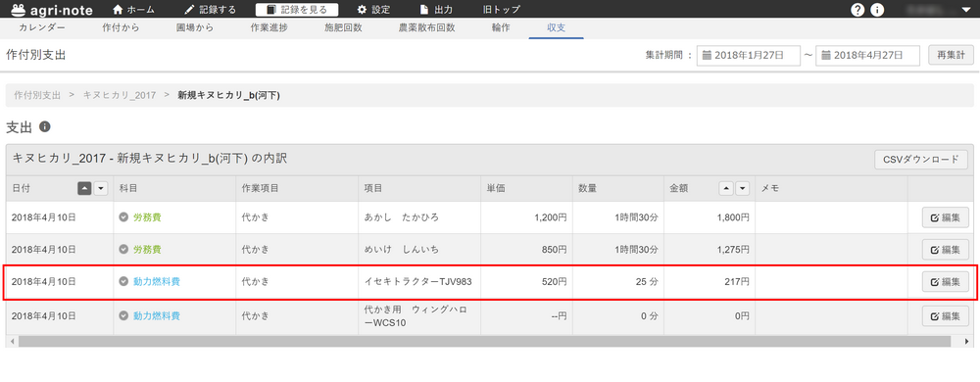Open 設定 menu
The height and width of the screenshot is (382, 980).
click(x=373, y=10)
